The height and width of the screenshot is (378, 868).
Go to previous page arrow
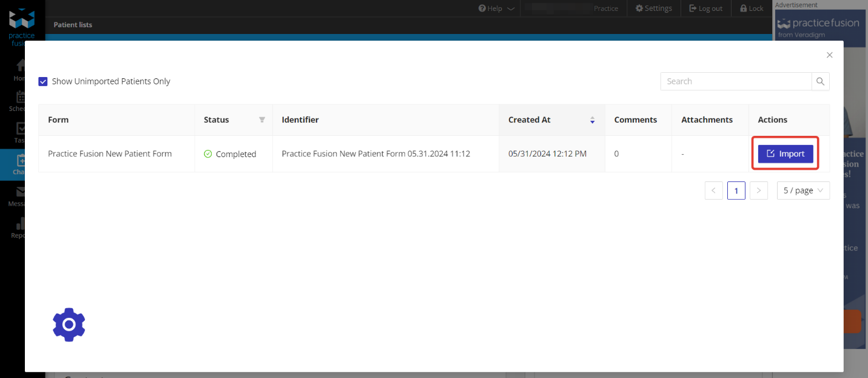point(713,191)
